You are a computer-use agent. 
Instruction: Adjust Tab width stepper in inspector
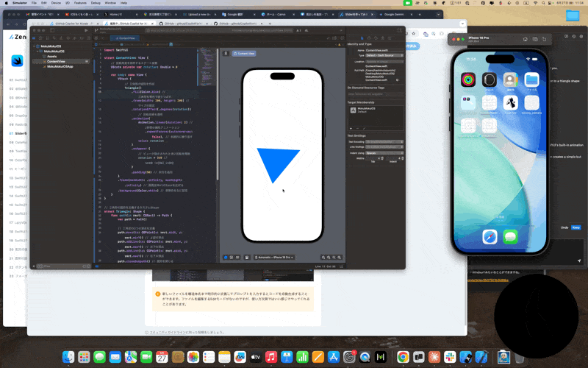pyautogui.click(x=382, y=158)
